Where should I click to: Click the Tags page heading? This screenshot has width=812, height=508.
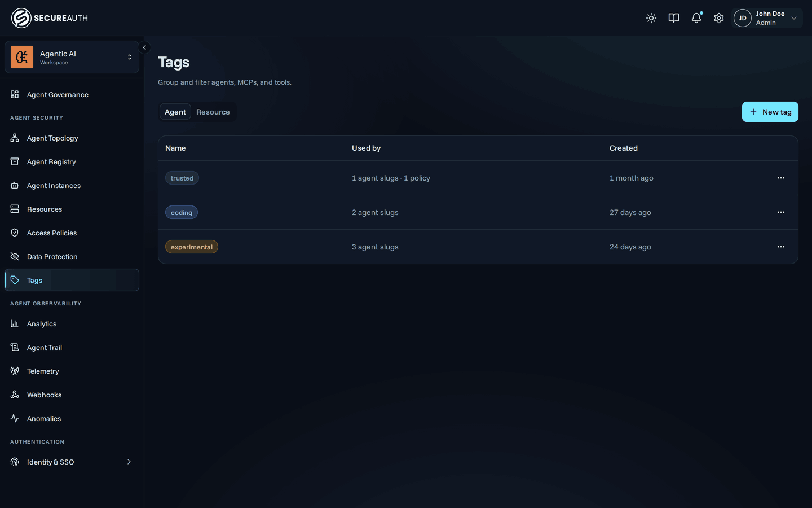point(174,62)
